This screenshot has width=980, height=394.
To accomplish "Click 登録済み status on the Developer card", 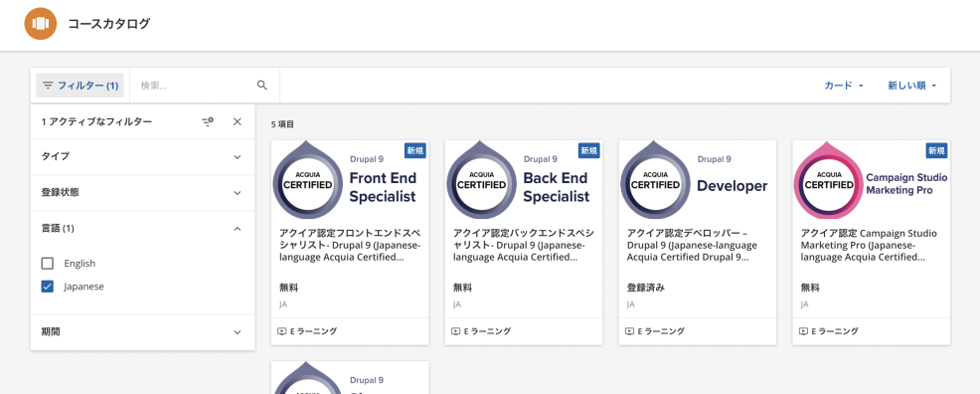I will 646,288.
